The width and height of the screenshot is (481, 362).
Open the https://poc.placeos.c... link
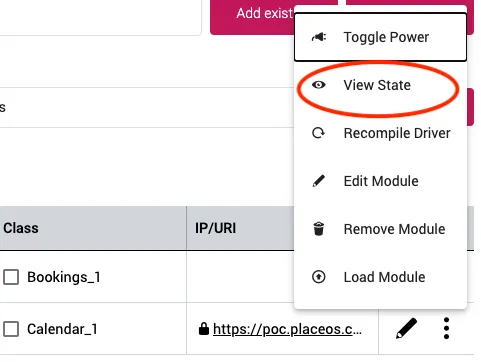[287, 329]
